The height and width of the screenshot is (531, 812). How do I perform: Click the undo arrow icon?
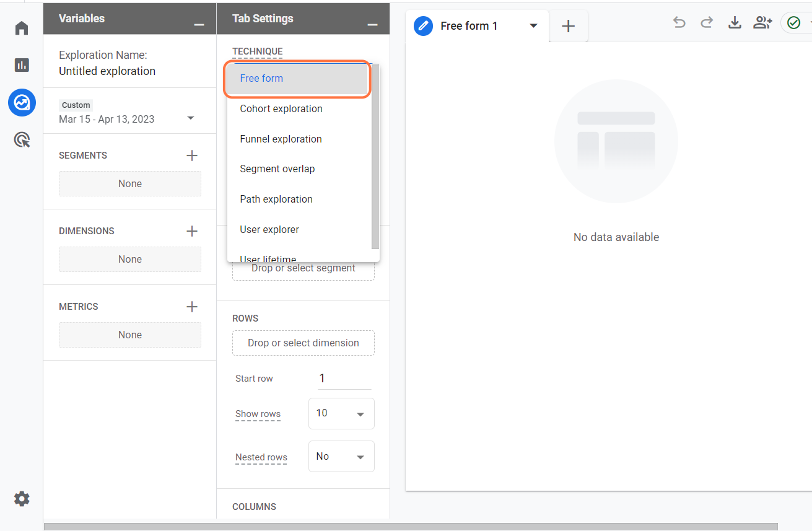tap(679, 23)
